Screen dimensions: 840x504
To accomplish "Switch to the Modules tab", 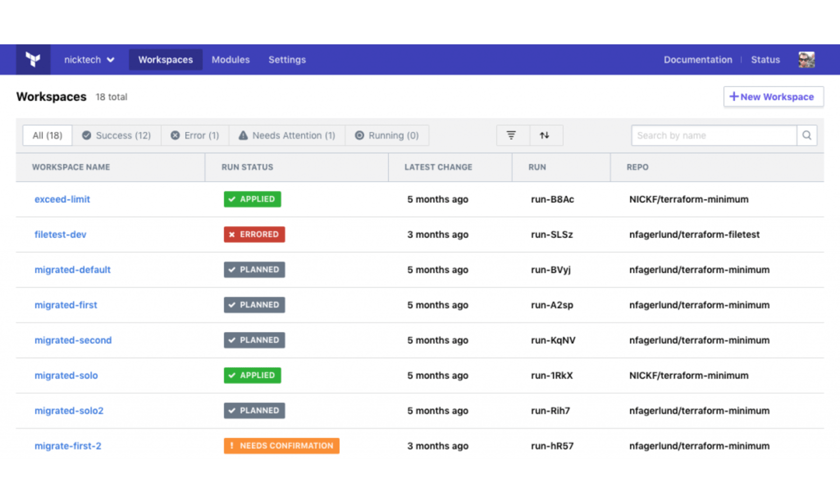I will click(x=231, y=59).
